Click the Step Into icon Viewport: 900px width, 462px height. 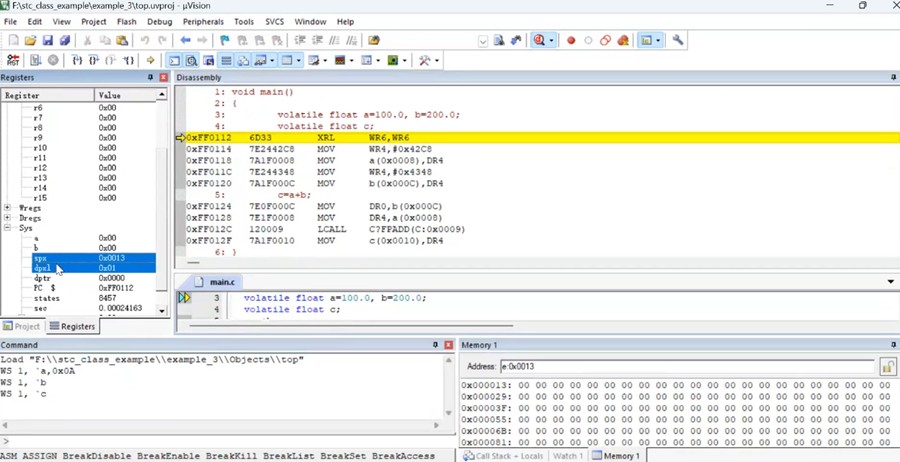point(78,60)
